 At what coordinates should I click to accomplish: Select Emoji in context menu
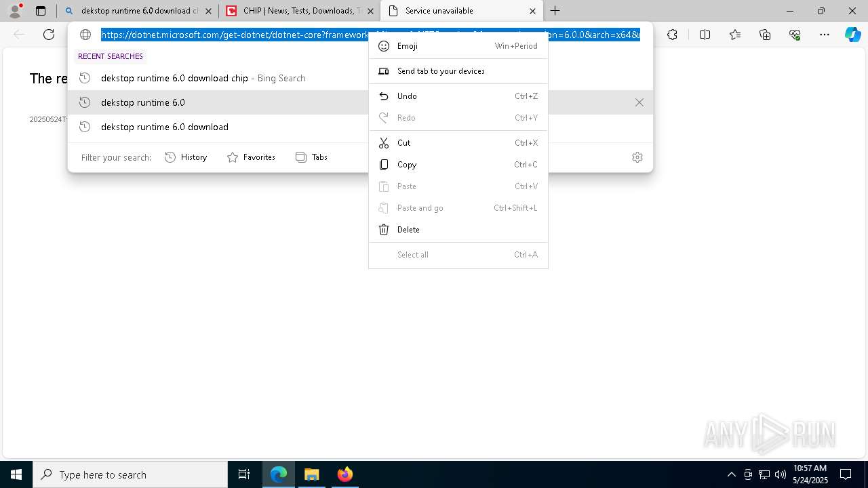[458, 46]
